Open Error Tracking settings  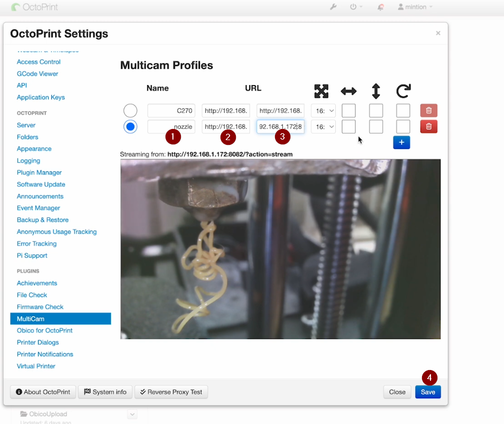[36, 244]
